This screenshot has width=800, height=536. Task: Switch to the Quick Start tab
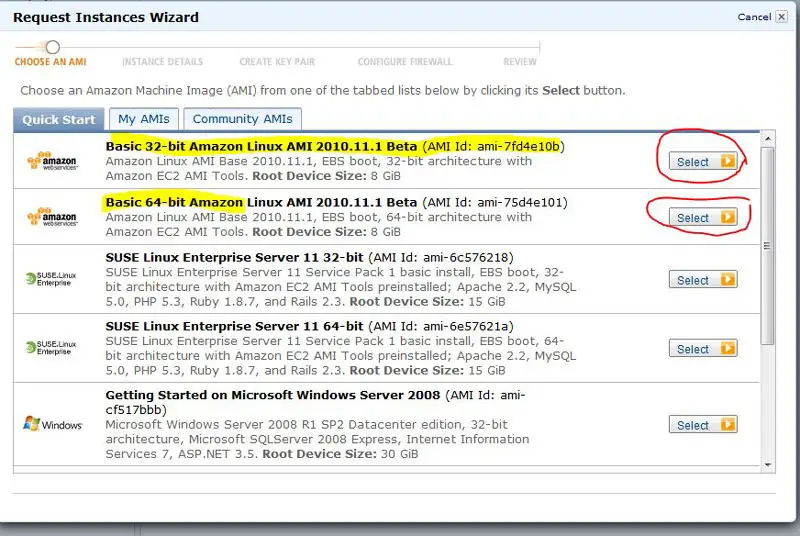(59, 119)
